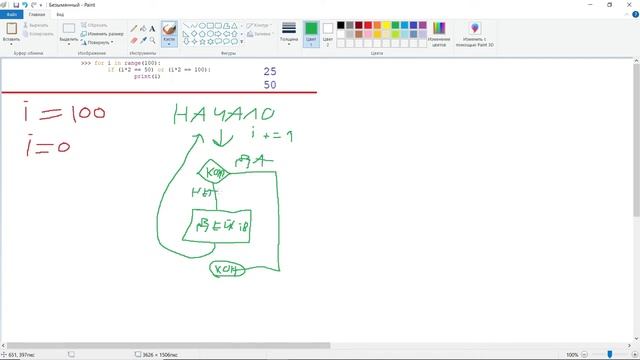Select the Text tool (letter A)
The width and height of the screenshot is (640, 360).
[152, 29]
